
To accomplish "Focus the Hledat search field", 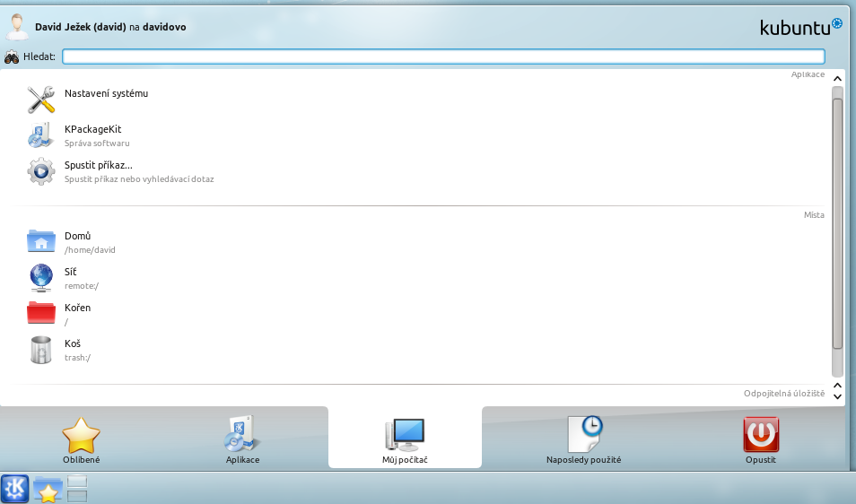I will (443, 56).
